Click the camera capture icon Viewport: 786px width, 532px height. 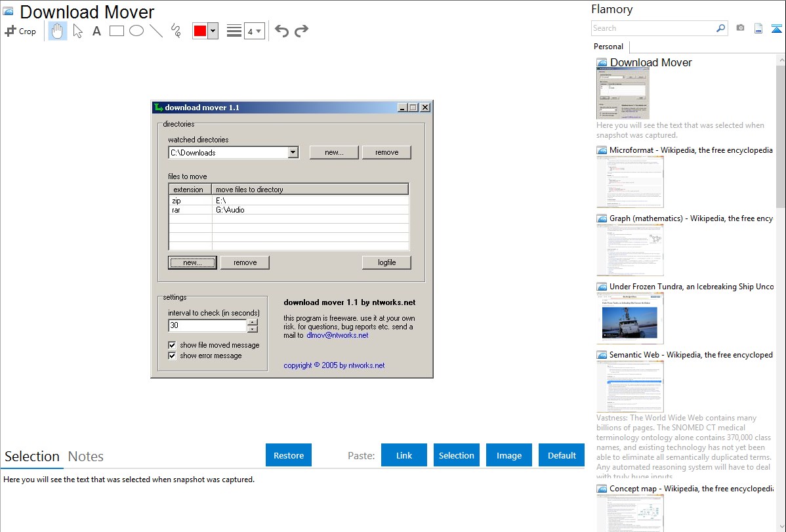pos(740,28)
